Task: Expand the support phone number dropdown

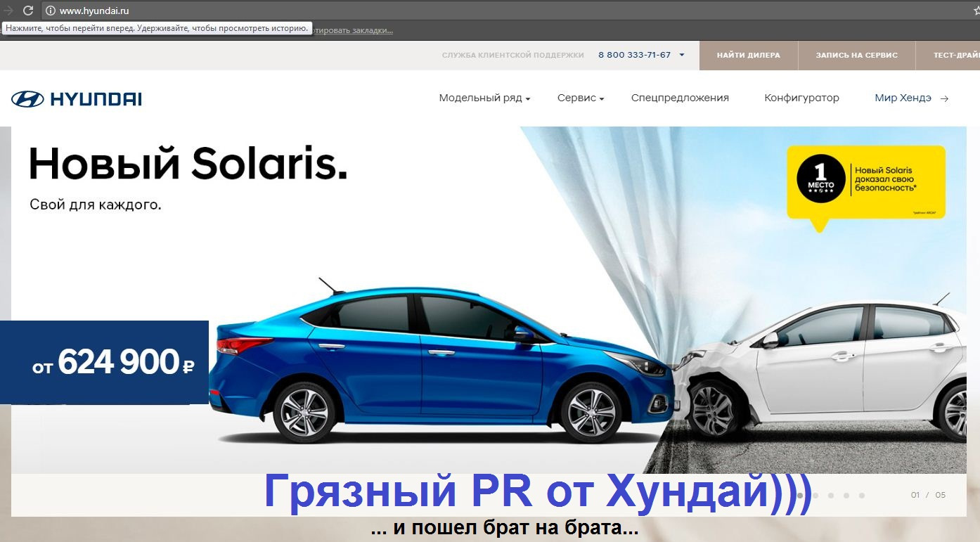Action: click(x=682, y=55)
